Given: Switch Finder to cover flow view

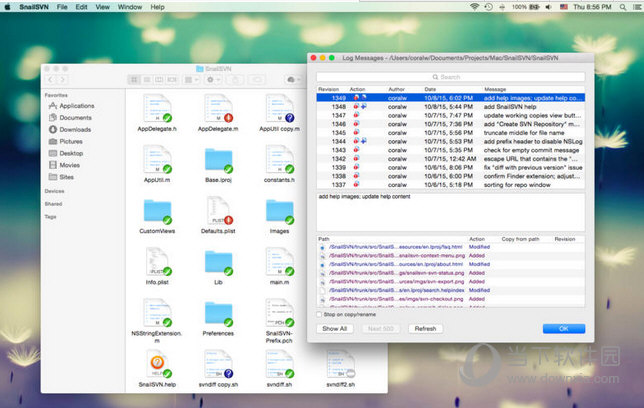Looking at the screenshot, I should pos(172,80).
